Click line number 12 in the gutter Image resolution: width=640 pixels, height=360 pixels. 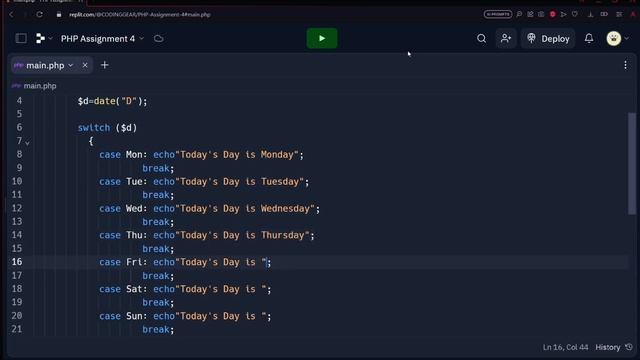coord(17,208)
